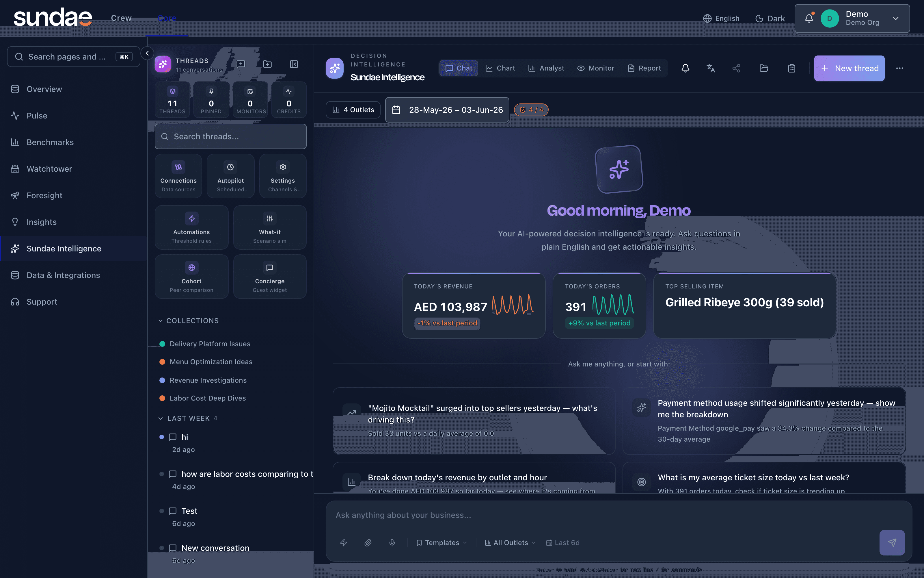This screenshot has height=578, width=924.
Task: Open Overview in the sidebar
Action: 74,89
